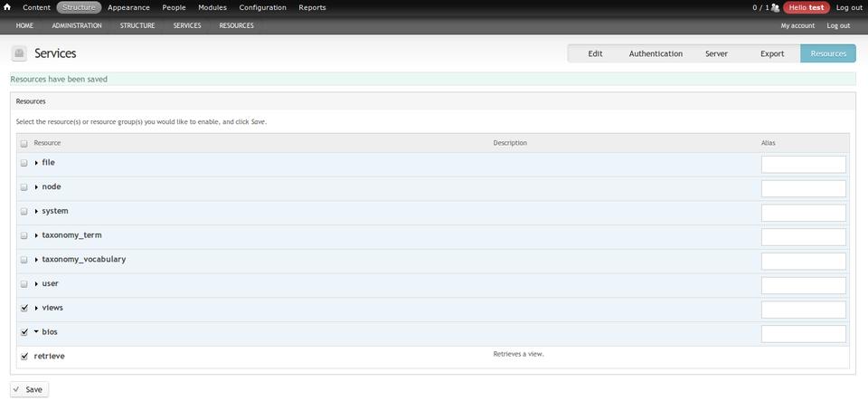Collapse the bios resource group
Viewport: 868px width, 401px height.
click(x=36, y=332)
